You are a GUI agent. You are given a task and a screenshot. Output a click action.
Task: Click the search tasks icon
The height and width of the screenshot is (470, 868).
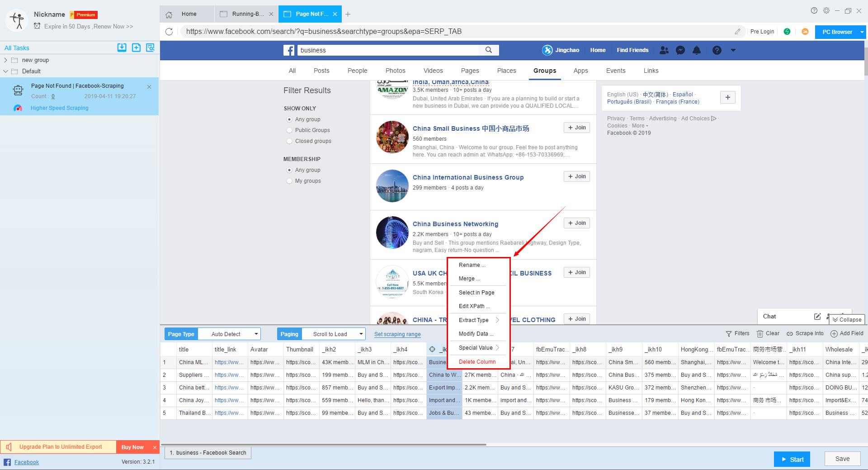tap(151, 47)
